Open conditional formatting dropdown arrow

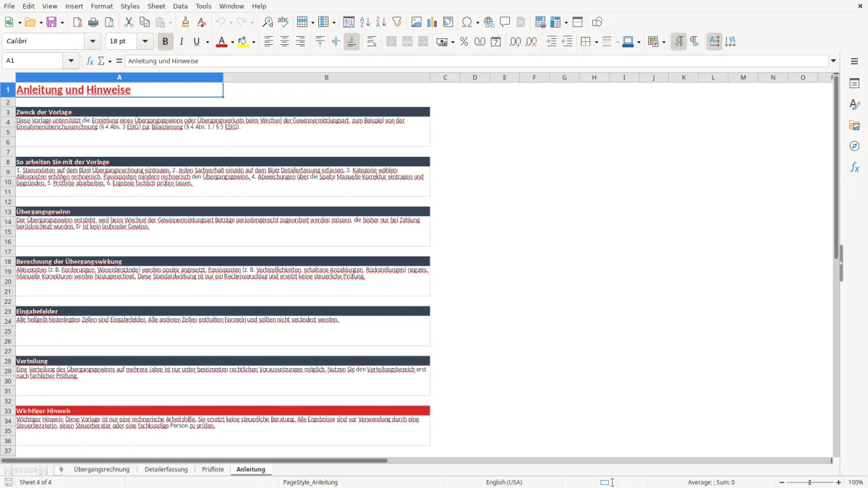(663, 42)
